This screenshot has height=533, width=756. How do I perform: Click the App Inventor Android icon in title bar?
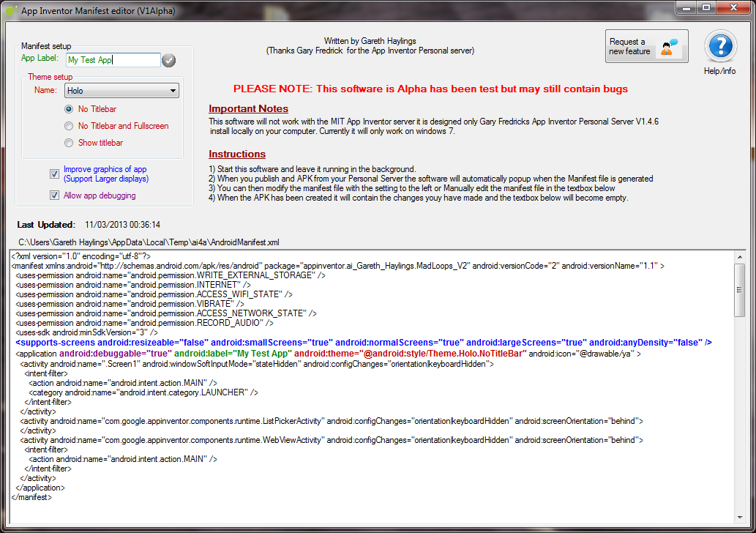[11, 10]
